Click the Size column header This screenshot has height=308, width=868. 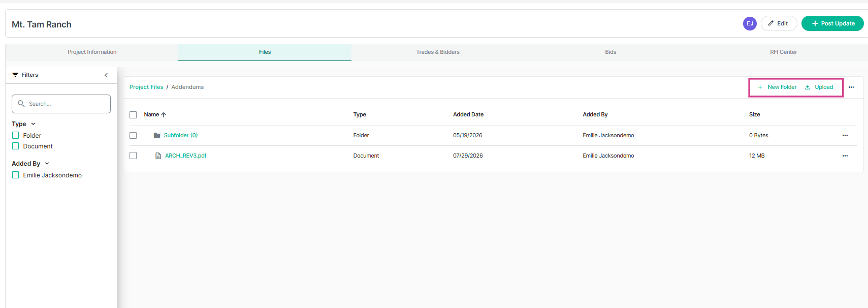(x=754, y=115)
